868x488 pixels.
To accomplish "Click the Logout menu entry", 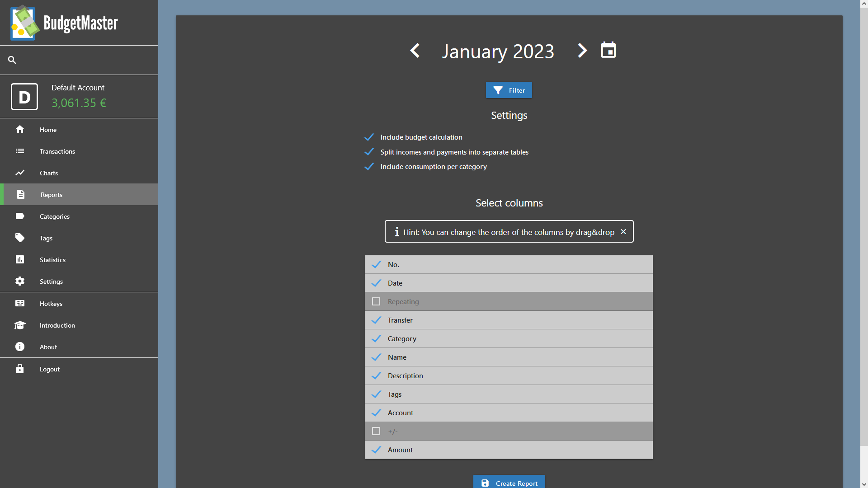I will [x=79, y=369].
